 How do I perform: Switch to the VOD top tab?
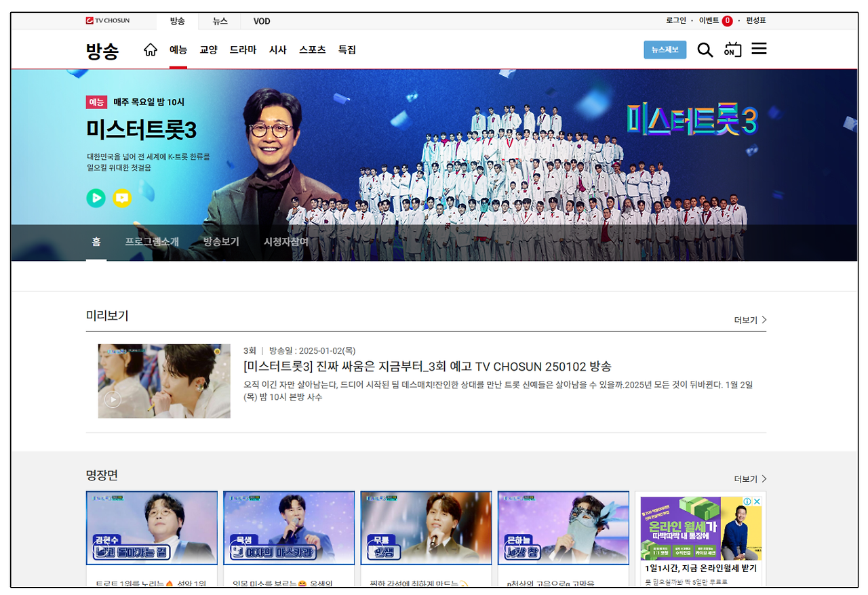click(262, 21)
